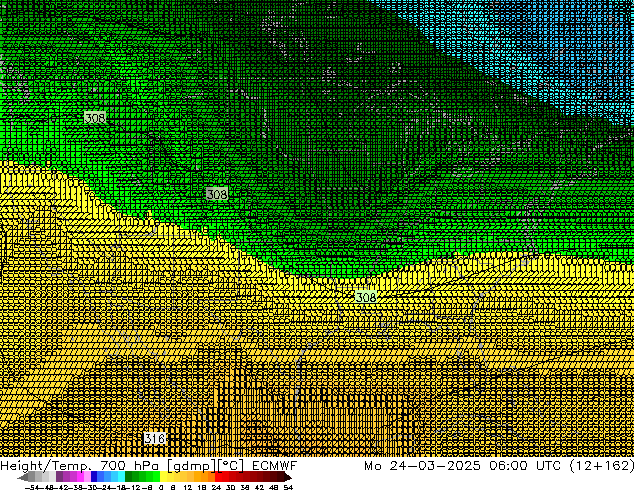This screenshot has height=490, width=634.
Task: Click the ECMWF model label
Action: pyautogui.click(x=275, y=465)
